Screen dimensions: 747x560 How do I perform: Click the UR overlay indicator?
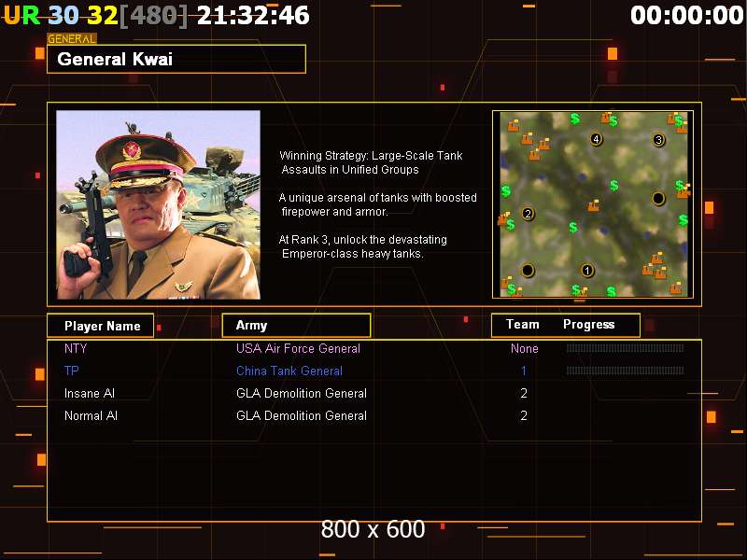21,15
